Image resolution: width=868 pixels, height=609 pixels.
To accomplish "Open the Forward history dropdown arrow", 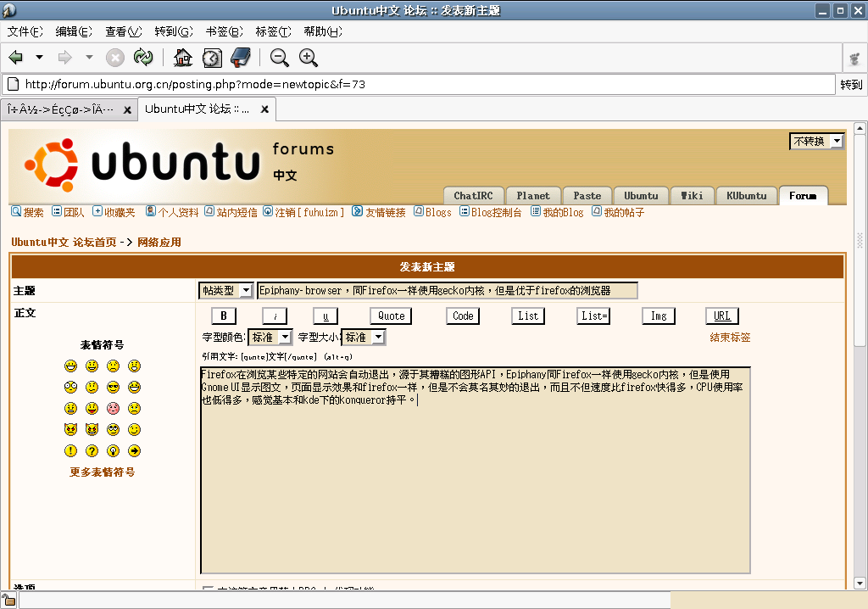I will click(89, 57).
